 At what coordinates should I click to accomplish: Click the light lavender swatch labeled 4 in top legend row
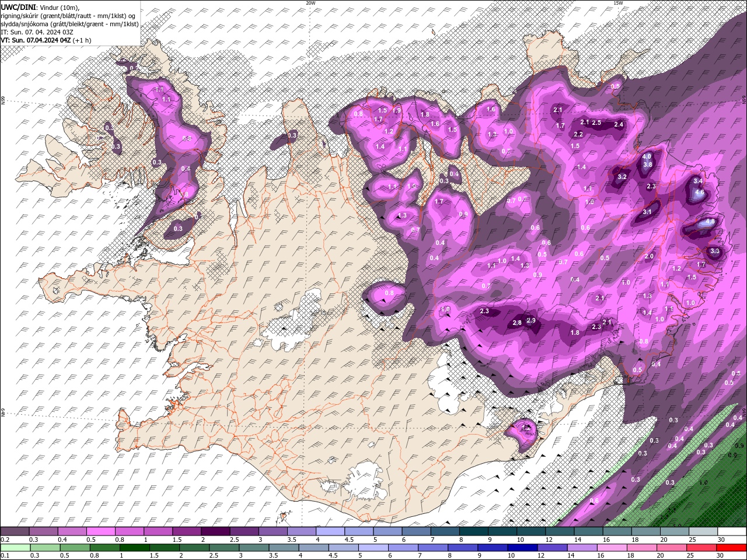(330, 531)
